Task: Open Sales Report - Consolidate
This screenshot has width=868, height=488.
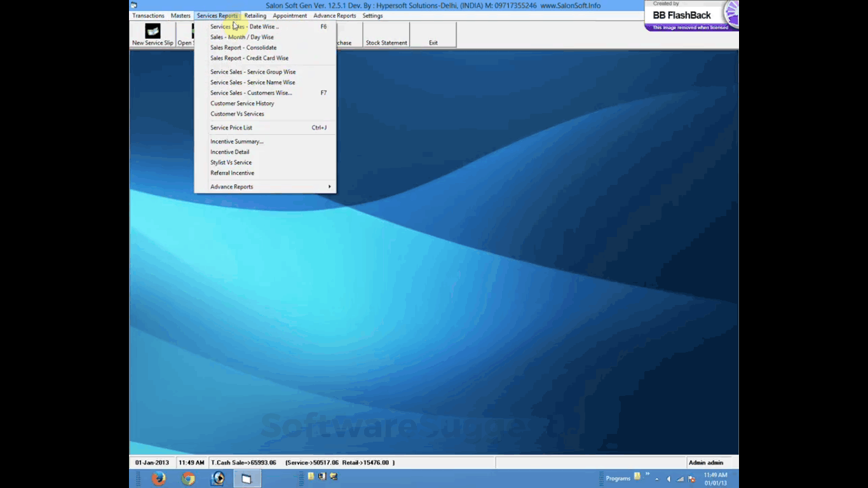Action: tap(266, 48)
